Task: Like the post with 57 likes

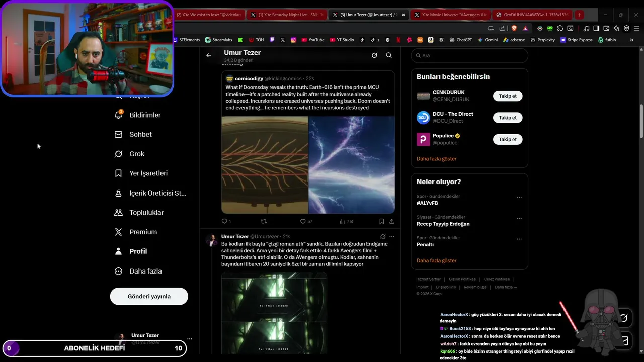Action: point(306,221)
